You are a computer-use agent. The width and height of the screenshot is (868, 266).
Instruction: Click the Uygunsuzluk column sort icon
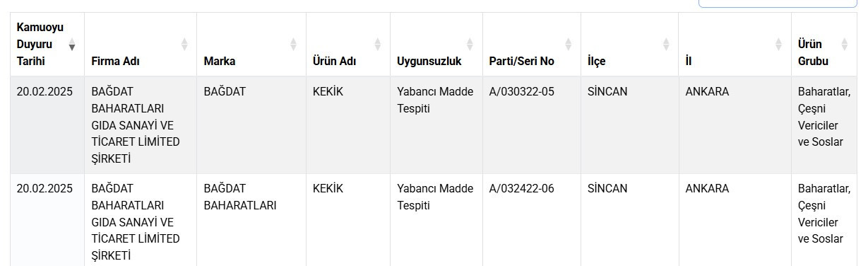pos(470,45)
